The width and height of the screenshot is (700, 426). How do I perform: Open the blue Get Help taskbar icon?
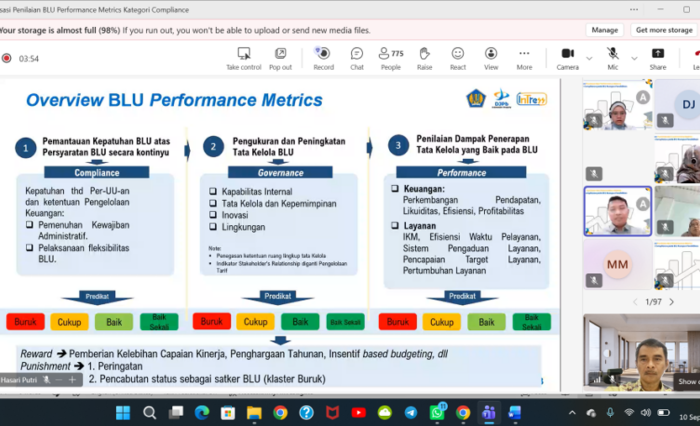(x=306, y=413)
